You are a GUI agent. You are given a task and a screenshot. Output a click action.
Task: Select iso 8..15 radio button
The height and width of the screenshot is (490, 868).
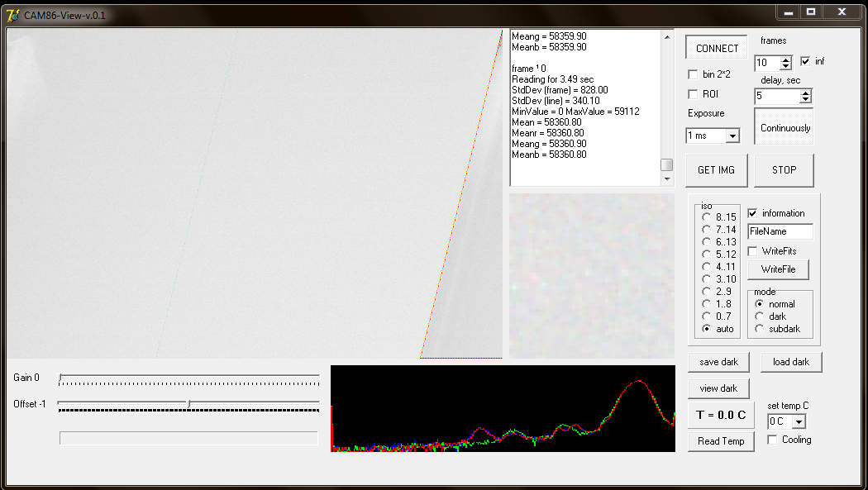706,216
